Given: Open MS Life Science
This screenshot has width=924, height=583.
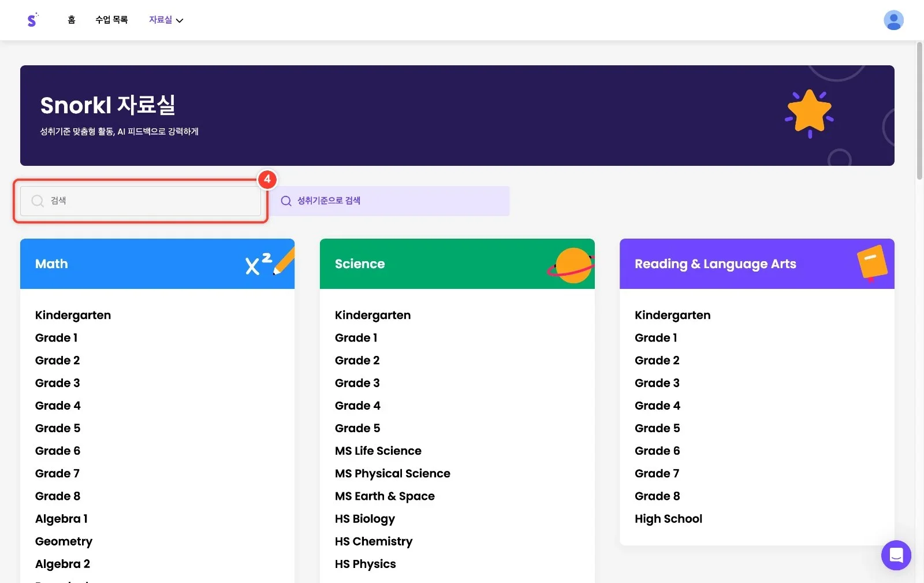Looking at the screenshot, I should (378, 451).
